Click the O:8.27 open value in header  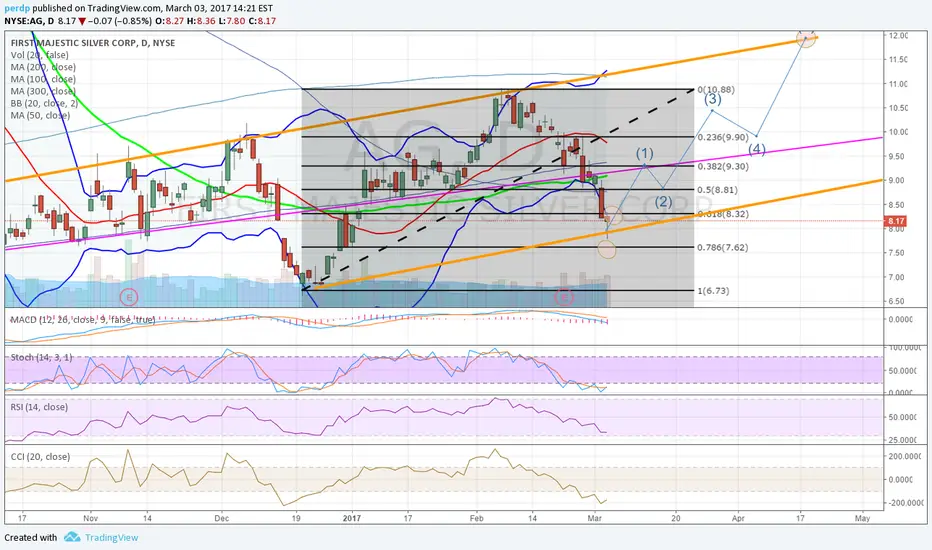[x=167, y=21]
